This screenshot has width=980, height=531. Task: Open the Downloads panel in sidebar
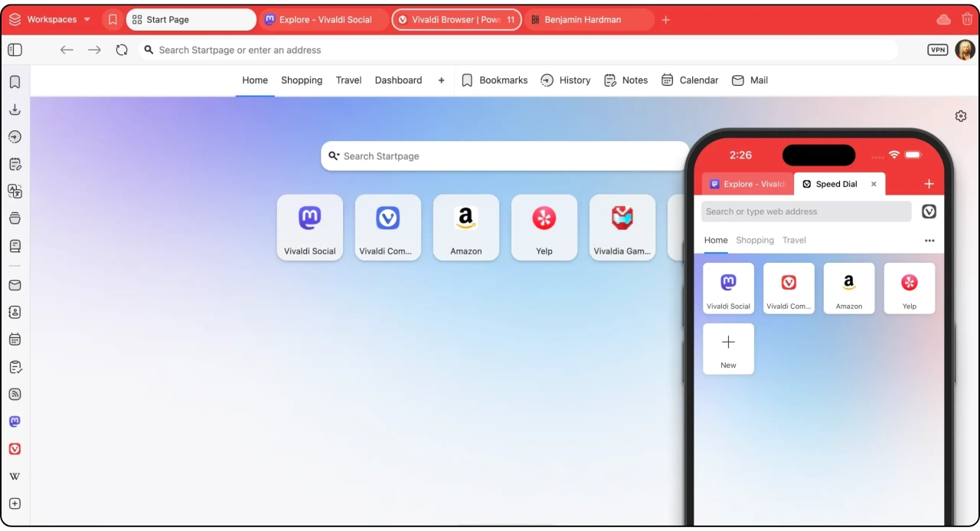point(15,110)
